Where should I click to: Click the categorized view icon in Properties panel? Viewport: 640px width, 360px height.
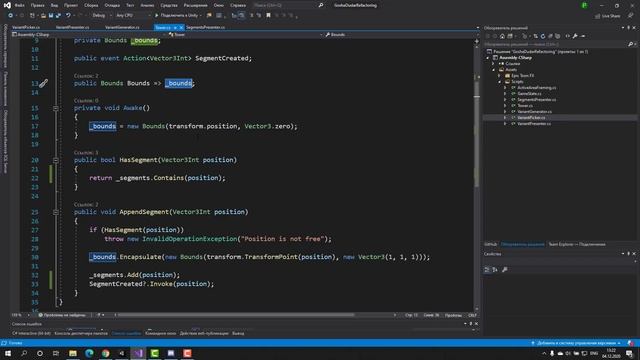click(487, 269)
